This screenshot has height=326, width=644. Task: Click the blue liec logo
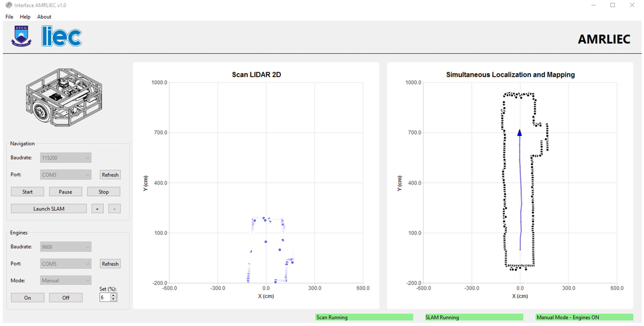[x=62, y=36]
